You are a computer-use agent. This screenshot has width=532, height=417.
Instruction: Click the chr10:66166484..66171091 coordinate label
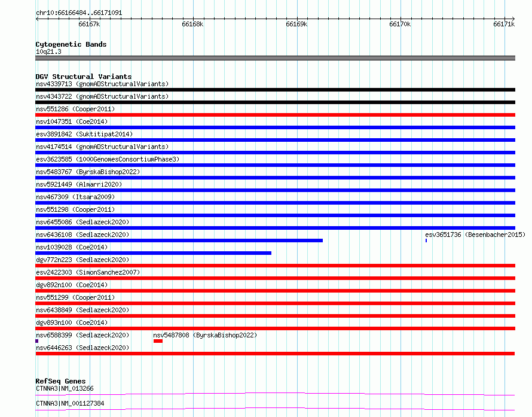(x=79, y=13)
